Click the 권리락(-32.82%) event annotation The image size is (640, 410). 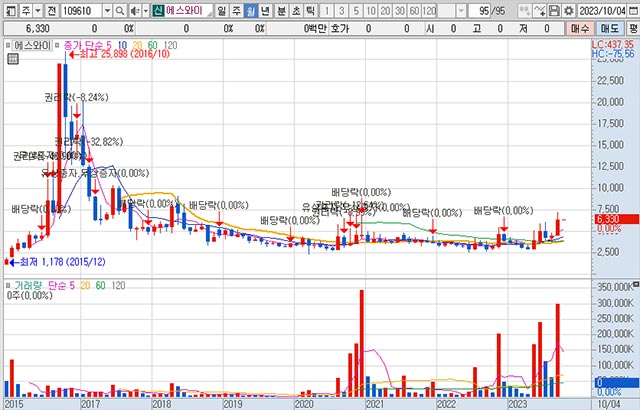pos(89,142)
